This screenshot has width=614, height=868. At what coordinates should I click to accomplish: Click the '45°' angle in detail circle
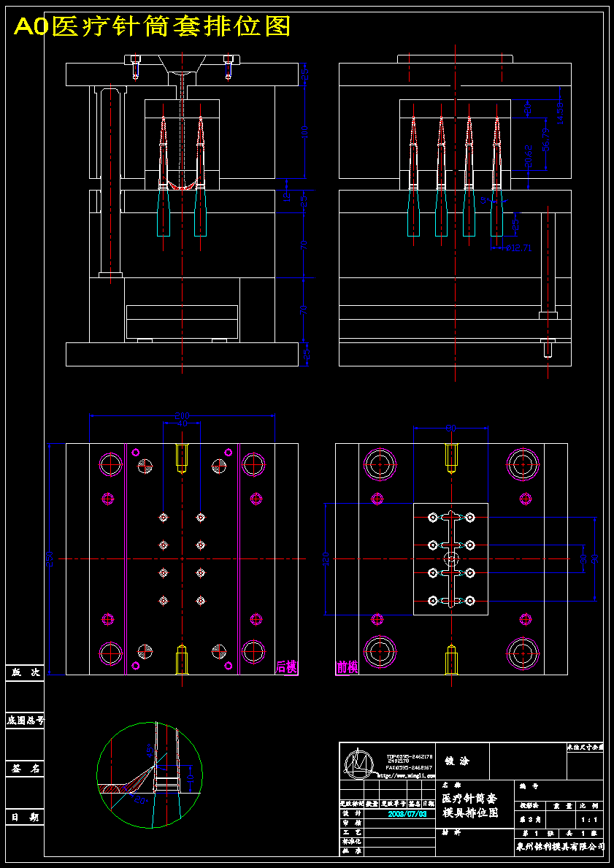pyautogui.click(x=150, y=750)
